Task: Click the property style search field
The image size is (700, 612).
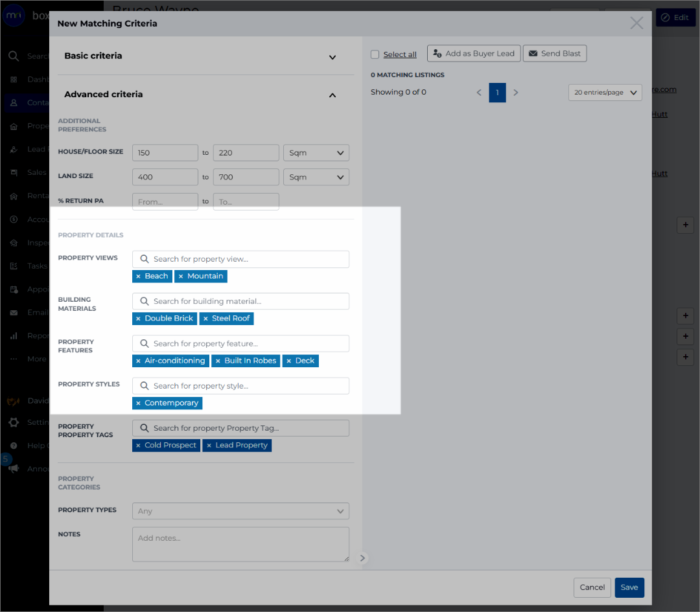Action: coord(240,386)
